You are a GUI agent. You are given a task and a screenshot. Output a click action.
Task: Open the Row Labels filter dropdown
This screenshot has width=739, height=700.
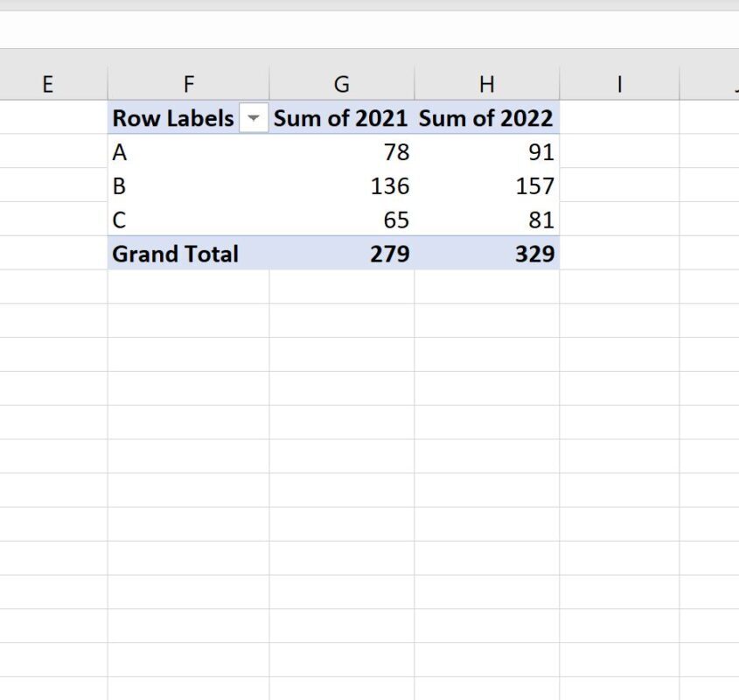(254, 118)
